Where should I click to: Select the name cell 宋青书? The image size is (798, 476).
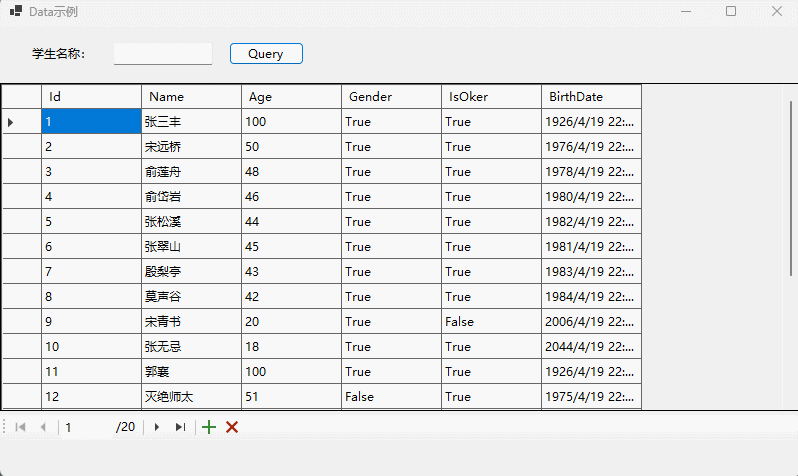coord(191,321)
